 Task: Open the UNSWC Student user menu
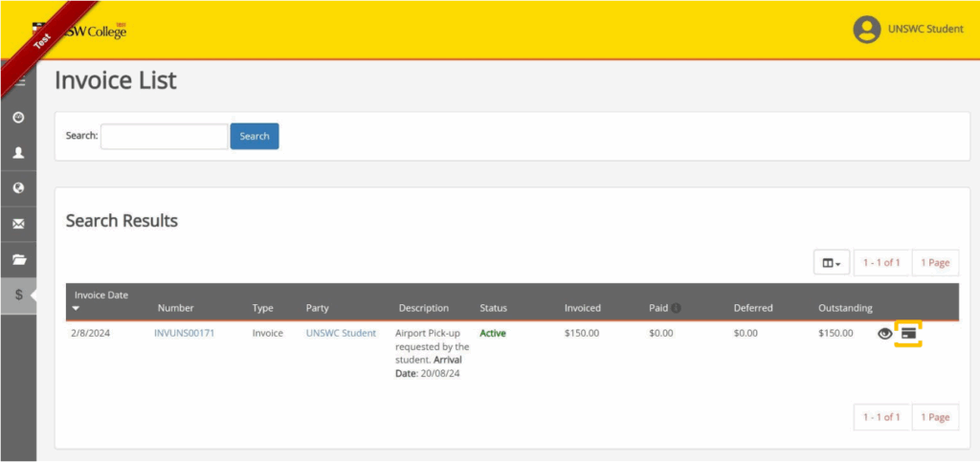point(908,29)
